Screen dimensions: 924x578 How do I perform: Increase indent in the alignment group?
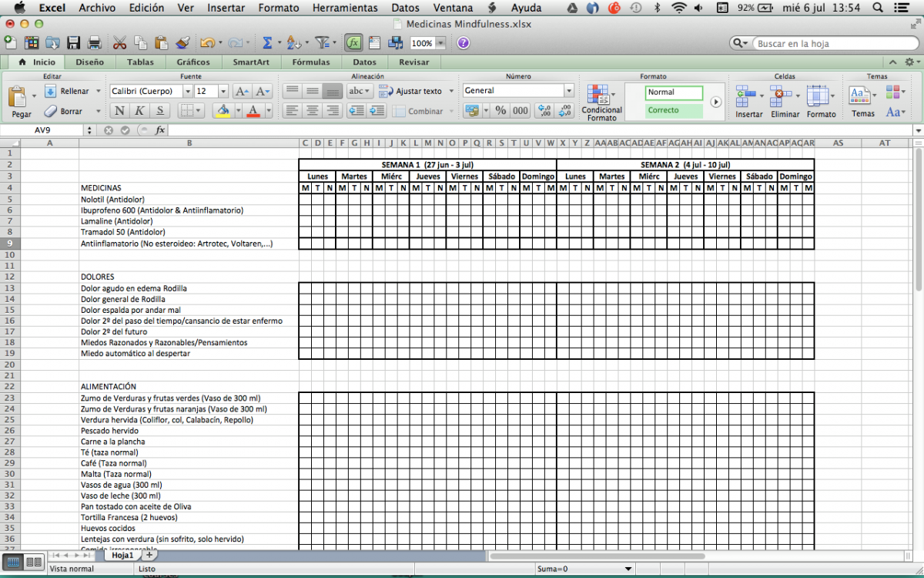coord(377,111)
